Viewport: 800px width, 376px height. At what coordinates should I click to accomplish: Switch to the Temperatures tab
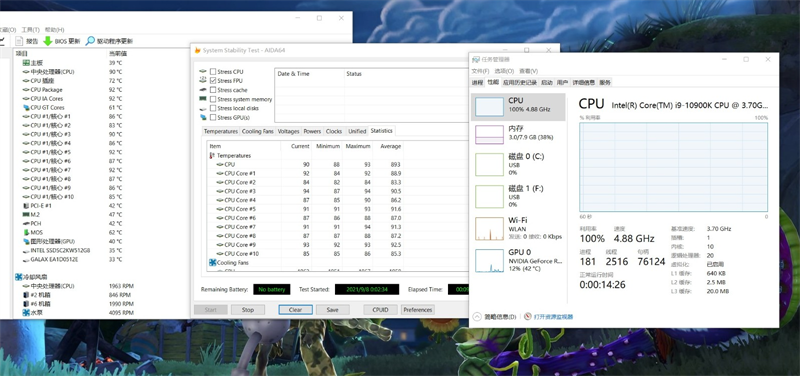(221, 131)
